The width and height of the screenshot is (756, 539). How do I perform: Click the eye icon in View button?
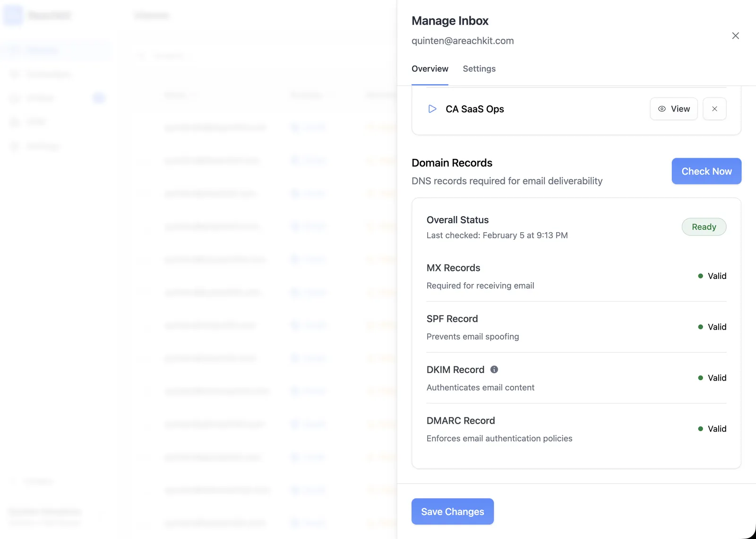point(662,109)
